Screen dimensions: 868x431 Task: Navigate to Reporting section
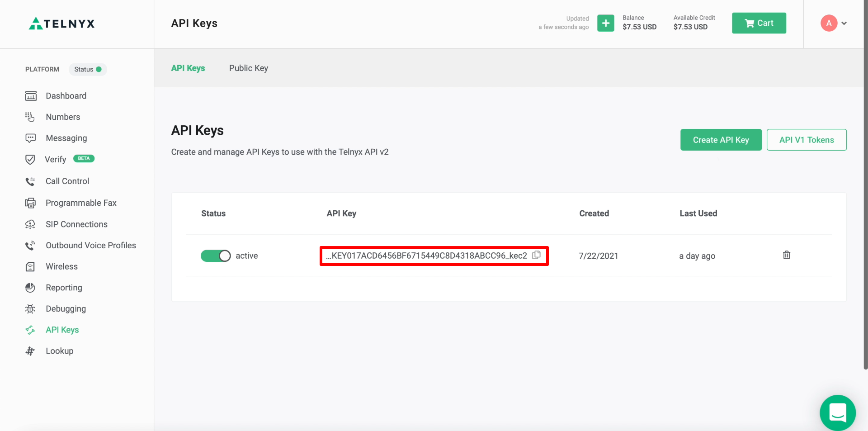click(64, 288)
